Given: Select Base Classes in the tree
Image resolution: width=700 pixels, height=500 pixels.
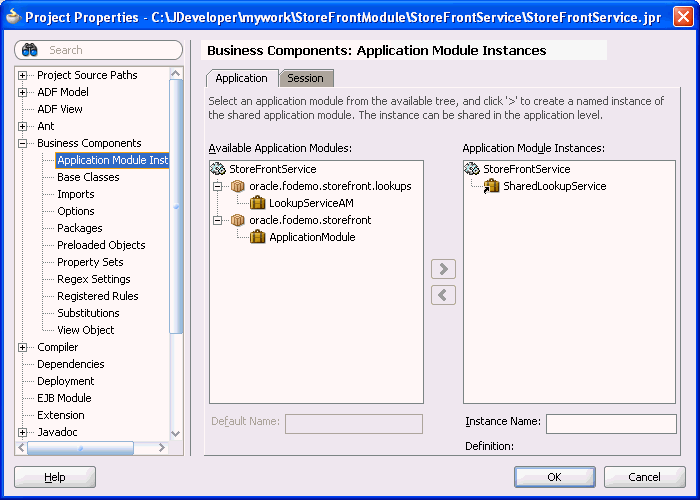Looking at the screenshot, I should click(88, 177).
